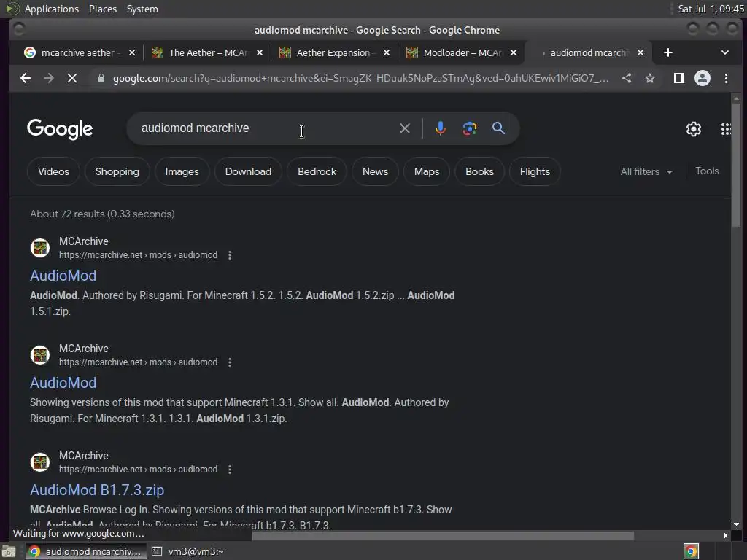This screenshot has height=560, width=747.
Task: Select the Bedrock filter chip
Action: click(317, 171)
